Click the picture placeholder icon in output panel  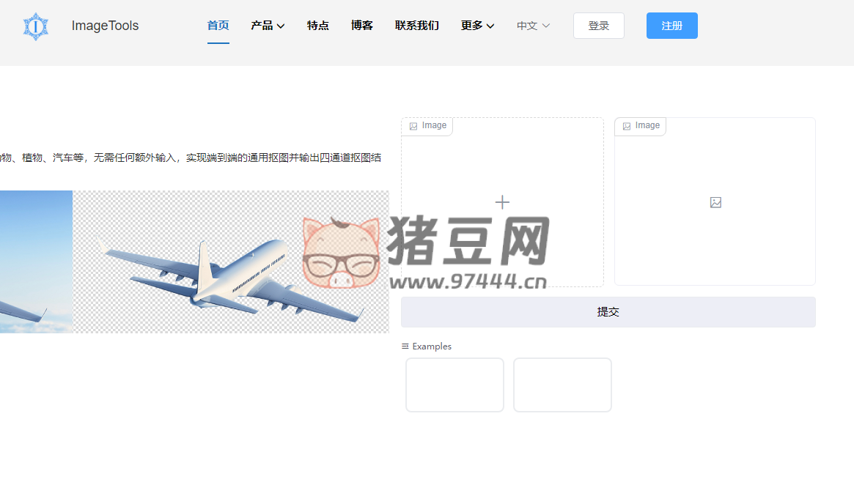[x=715, y=201]
